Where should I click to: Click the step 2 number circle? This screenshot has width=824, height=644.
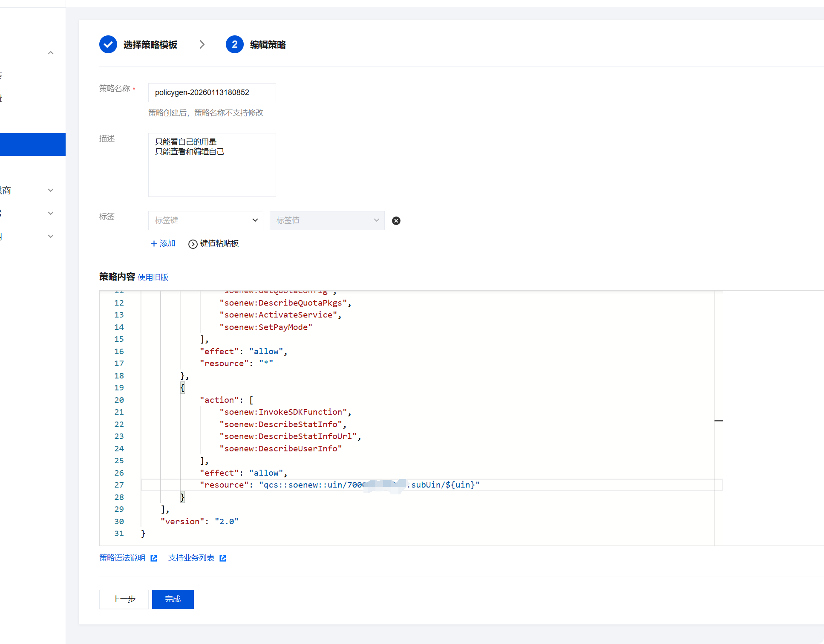234,45
